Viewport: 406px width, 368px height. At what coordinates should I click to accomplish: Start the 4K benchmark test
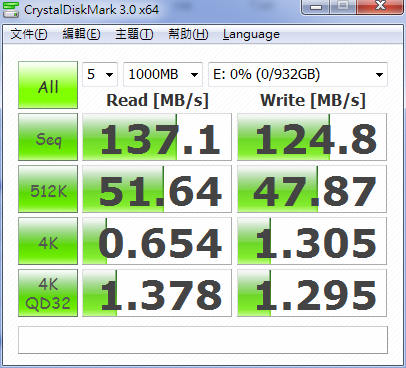click(48, 241)
